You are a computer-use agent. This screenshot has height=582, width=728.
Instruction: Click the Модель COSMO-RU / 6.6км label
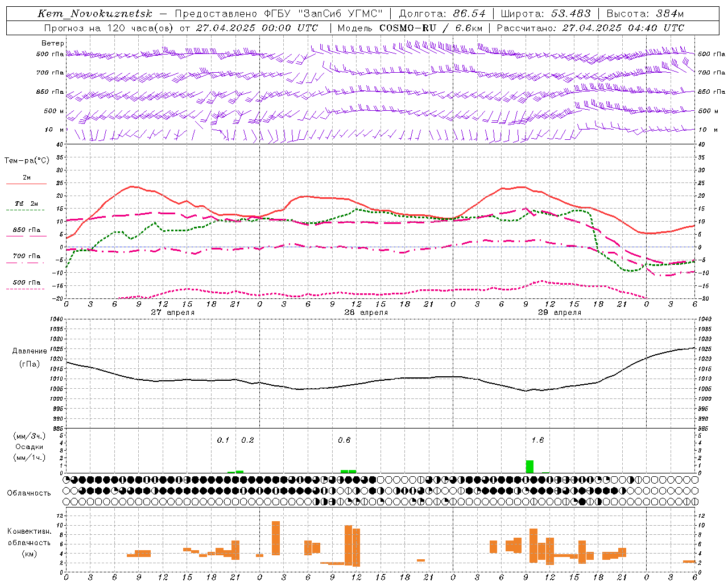[410, 28]
